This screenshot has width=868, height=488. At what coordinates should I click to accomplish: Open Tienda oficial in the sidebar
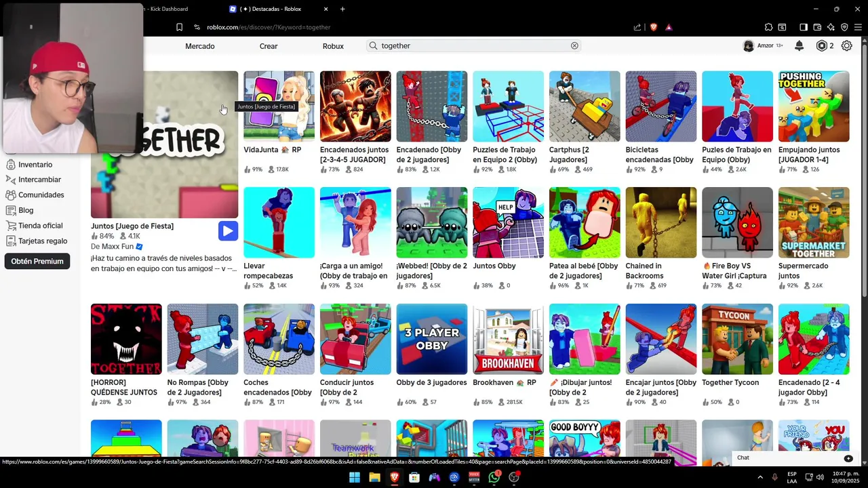[x=40, y=226]
